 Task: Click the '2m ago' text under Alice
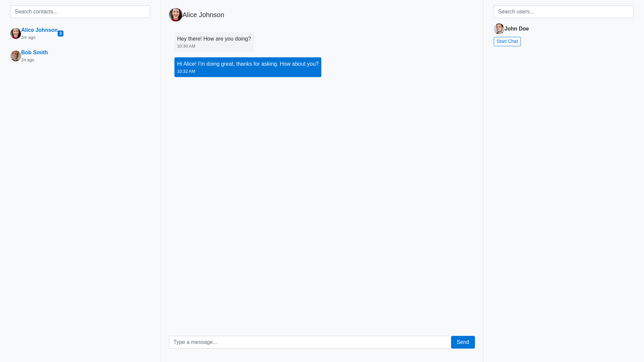[28, 38]
